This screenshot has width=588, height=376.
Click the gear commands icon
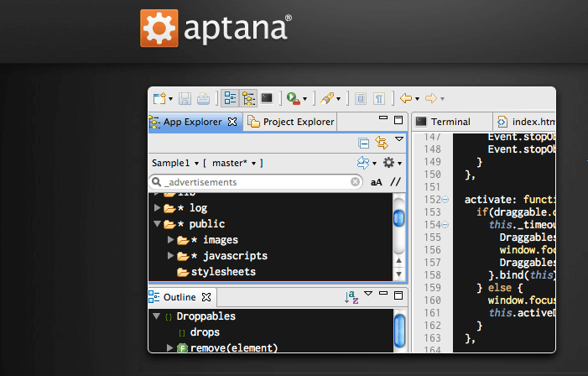(x=389, y=163)
